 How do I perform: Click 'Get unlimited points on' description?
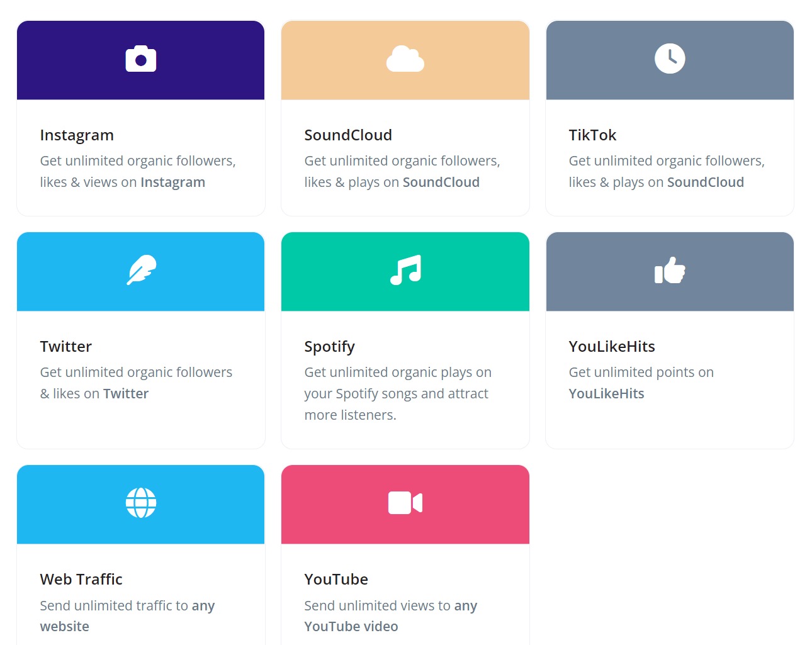coord(641,373)
